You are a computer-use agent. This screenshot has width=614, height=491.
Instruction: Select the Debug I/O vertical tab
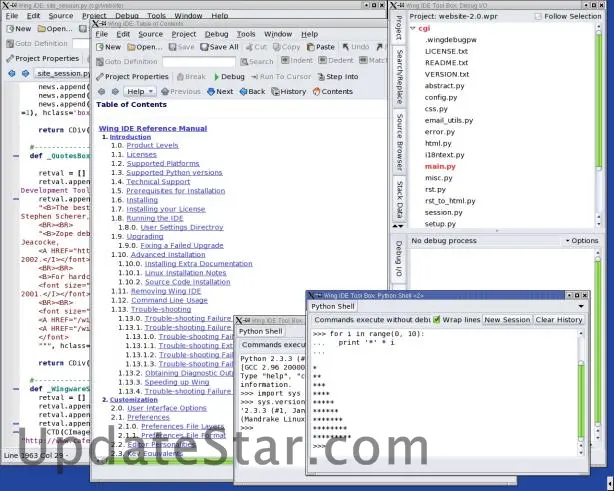point(399,258)
